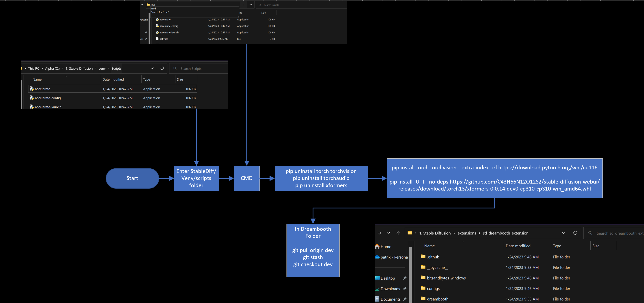Click the Home icon in navigation pane

point(378,246)
